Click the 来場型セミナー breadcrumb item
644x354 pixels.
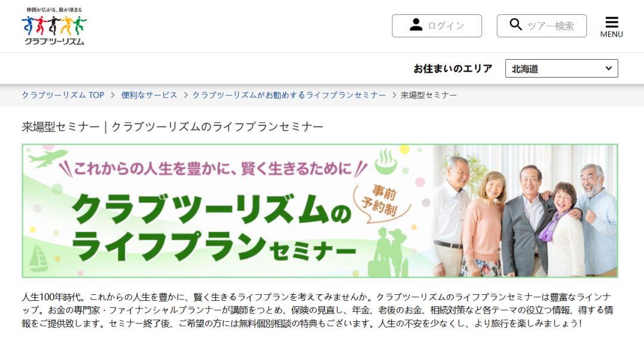pos(428,95)
